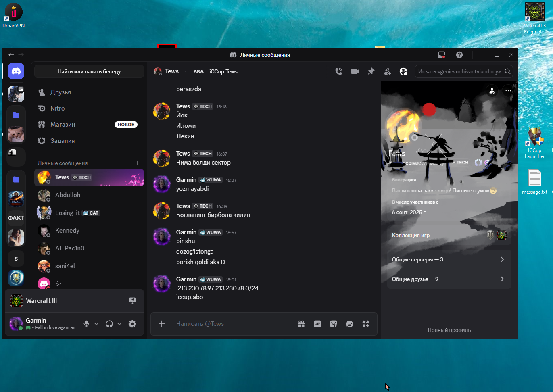Click the Warcraft III activity icon button
This screenshot has height=392, width=553.
pyautogui.click(x=132, y=301)
